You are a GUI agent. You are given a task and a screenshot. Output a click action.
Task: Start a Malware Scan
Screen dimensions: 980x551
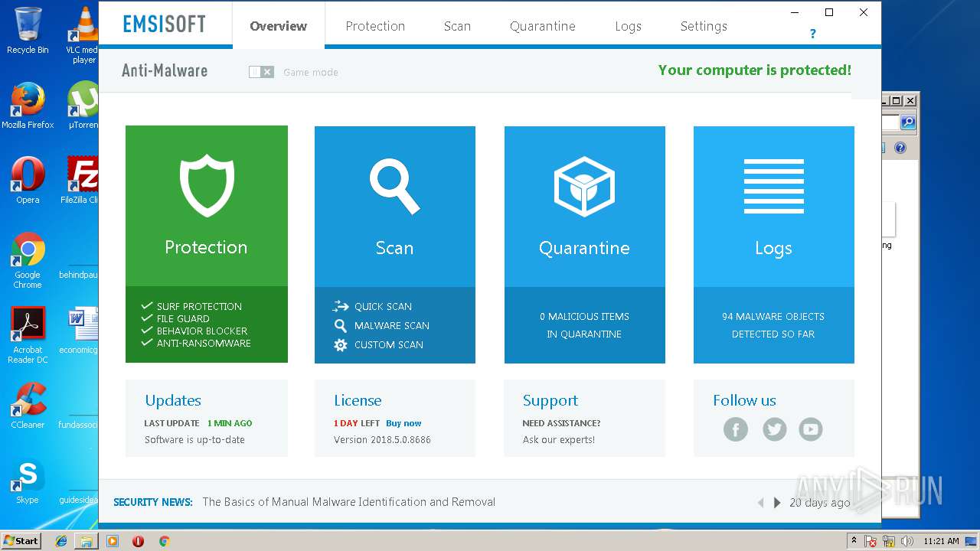pos(381,325)
